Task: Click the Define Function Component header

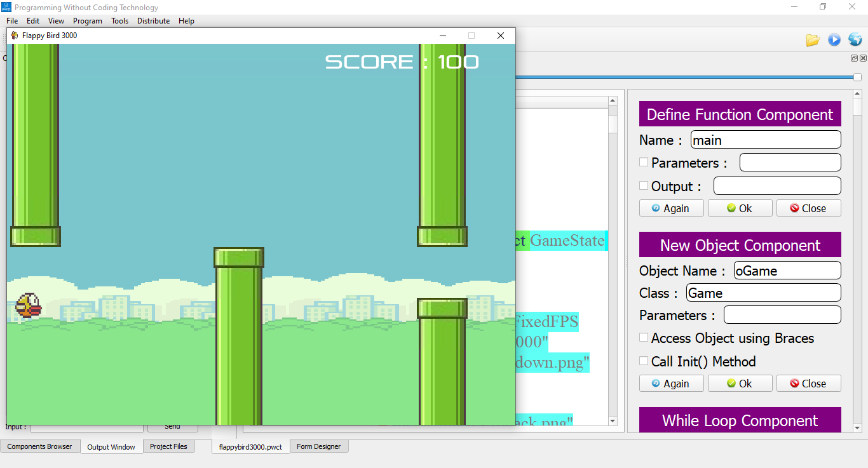Action: (x=740, y=114)
